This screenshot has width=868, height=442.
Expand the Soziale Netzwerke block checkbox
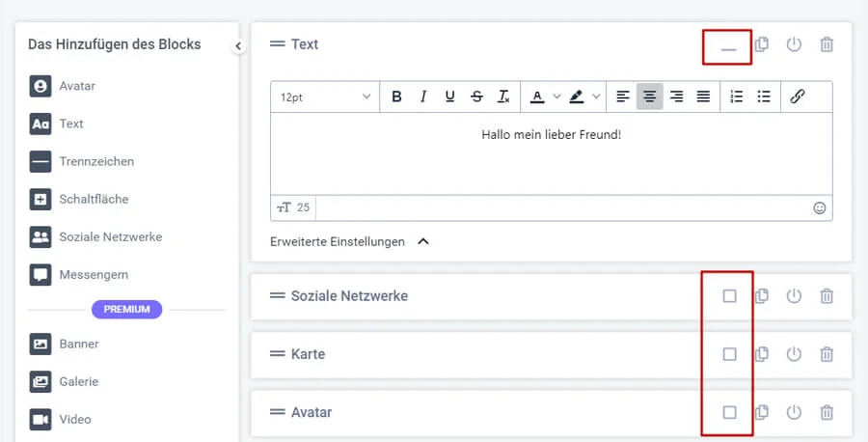pos(729,296)
